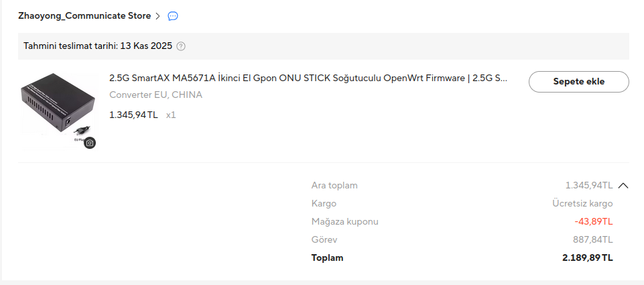Open the 2.5G SmartAX MA5671A product title
The image size is (644, 285).
(308, 78)
